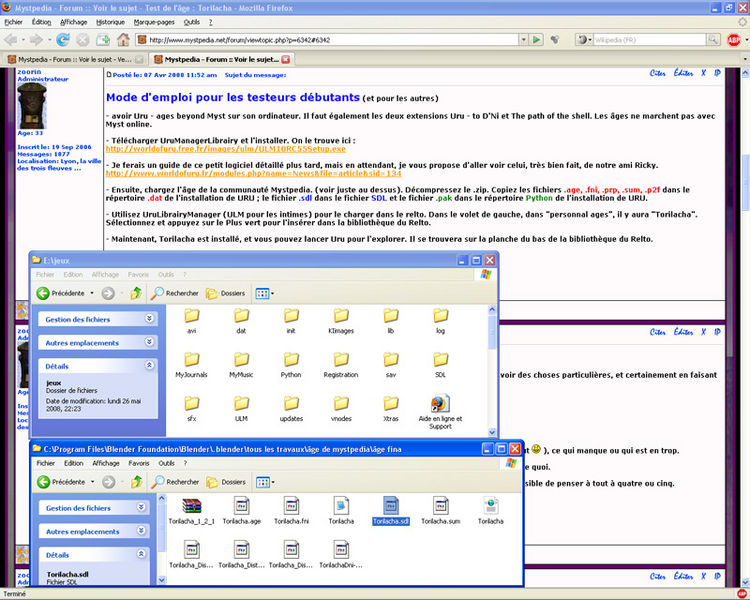The width and height of the screenshot is (750, 600).
Task: Open the ULM folder in E:\jeux window
Action: (x=241, y=409)
